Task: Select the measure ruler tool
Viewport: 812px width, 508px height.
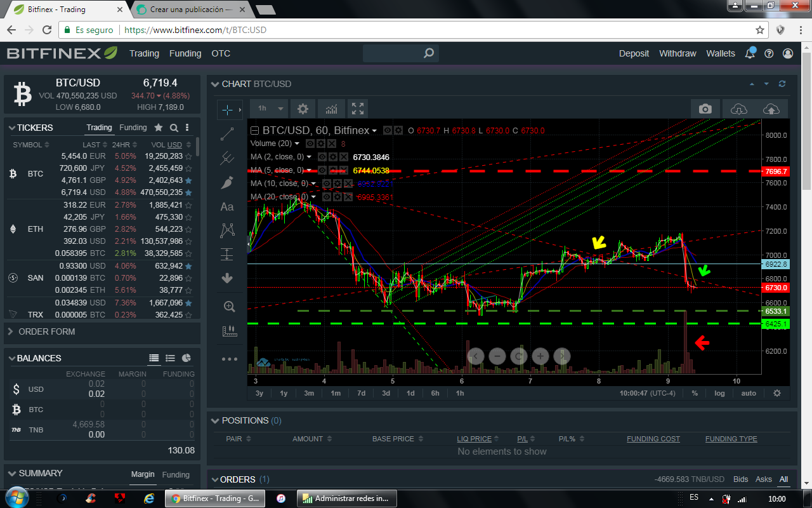Action: pyautogui.click(x=229, y=331)
